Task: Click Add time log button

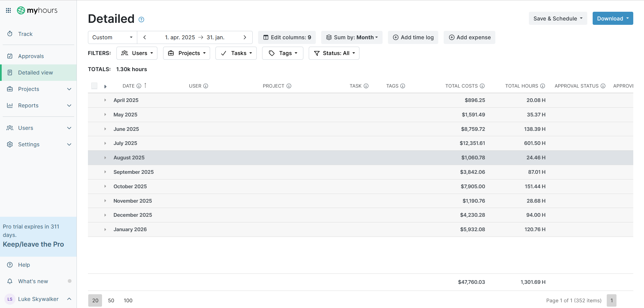Action: click(413, 37)
